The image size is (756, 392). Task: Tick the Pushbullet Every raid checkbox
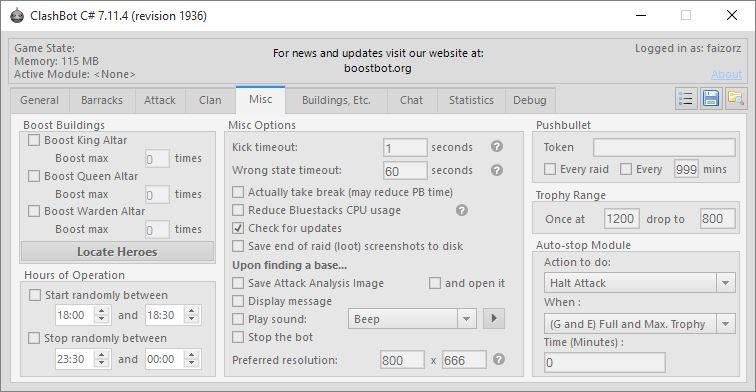(x=550, y=169)
